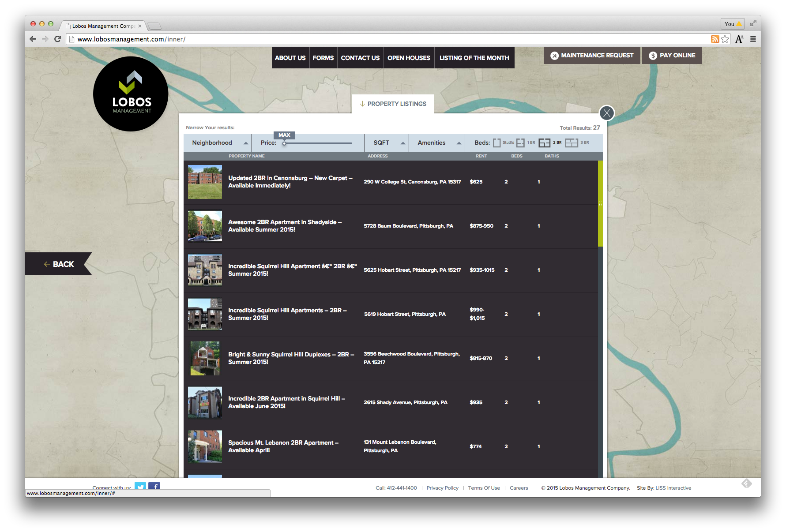
Task: Click the Maintenance Request button
Action: tap(592, 56)
